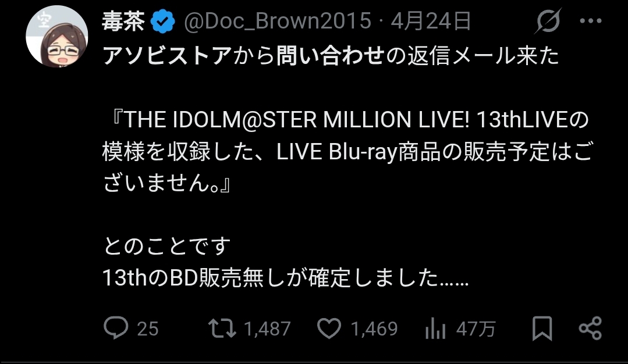The image size is (628, 364).
Task: Retweet this post via repost icon
Action: point(222,328)
